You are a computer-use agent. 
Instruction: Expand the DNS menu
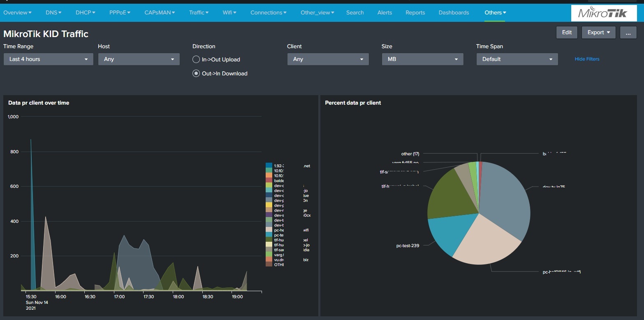[x=53, y=12]
